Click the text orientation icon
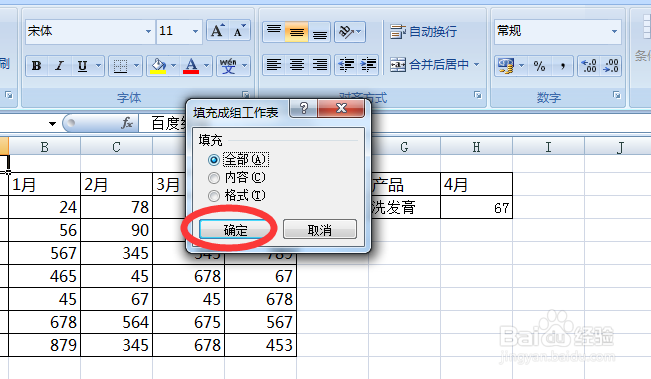Viewport: 651px width, 379px height. point(346,32)
